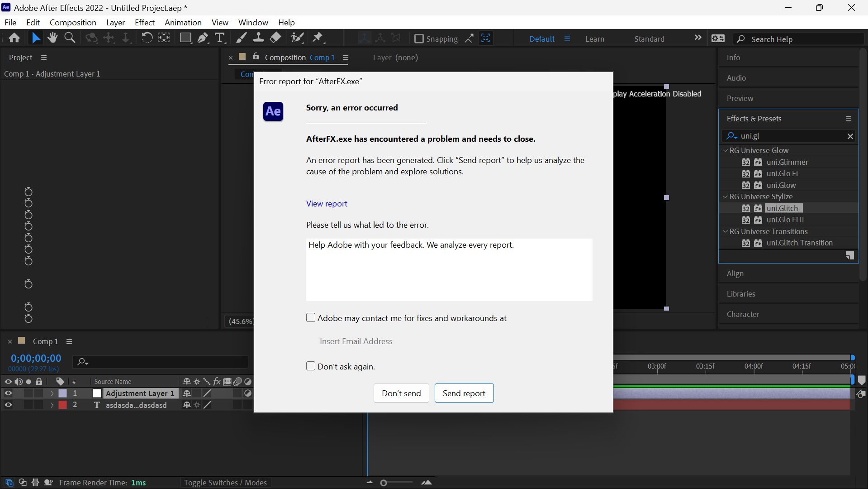Select the Hand tool
This screenshot has width=868, height=489.
coord(52,38)
